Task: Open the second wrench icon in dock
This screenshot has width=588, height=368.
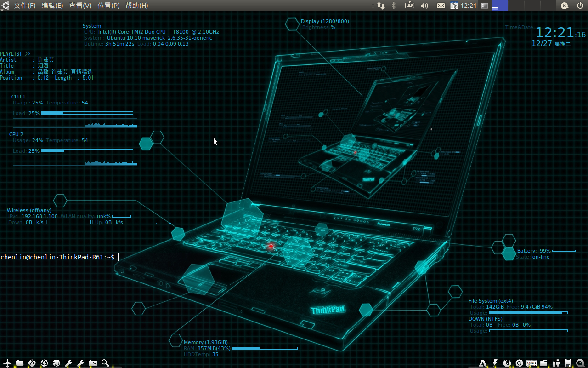Action: (x=81, y=363)
